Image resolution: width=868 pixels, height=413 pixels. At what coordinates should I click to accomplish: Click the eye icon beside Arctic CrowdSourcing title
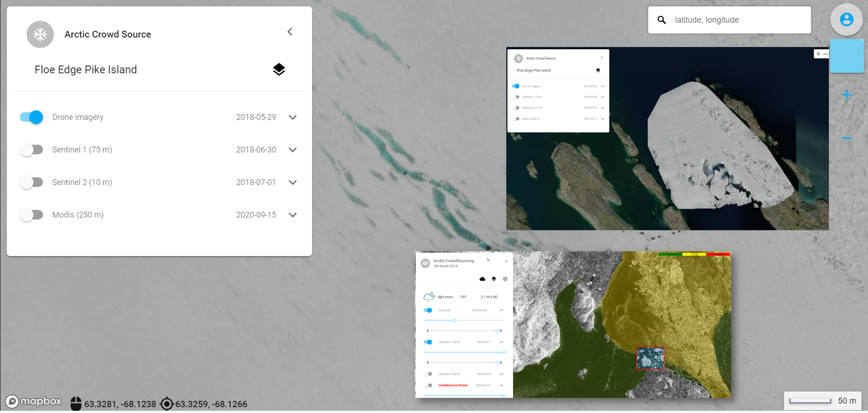(x=425, y=263)
